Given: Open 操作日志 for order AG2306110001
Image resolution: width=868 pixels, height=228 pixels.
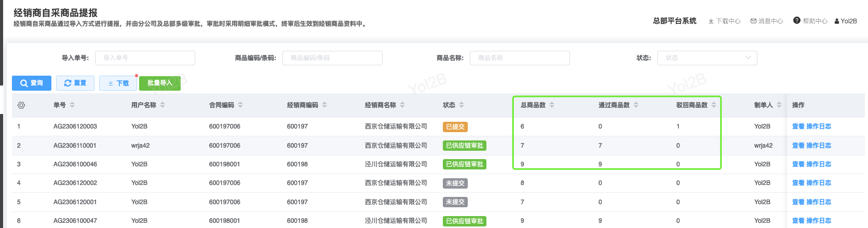Looking at the screenshot, I should point(819,146).
